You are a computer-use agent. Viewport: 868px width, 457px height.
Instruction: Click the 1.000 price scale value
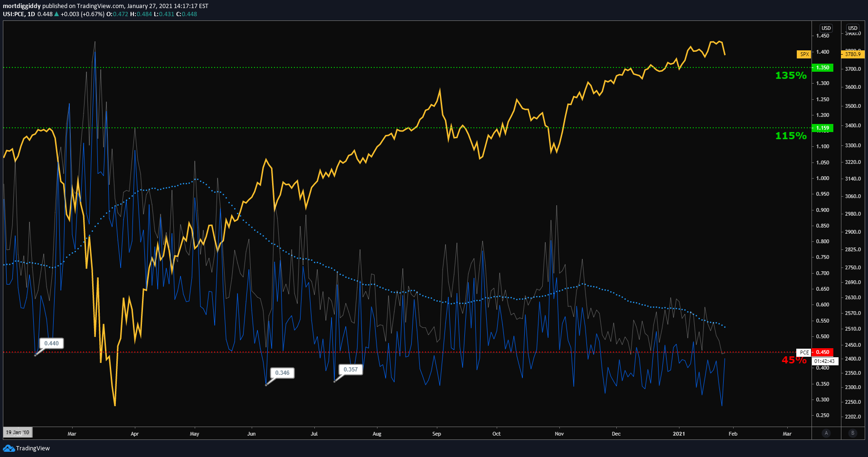(x=823, y=178)
